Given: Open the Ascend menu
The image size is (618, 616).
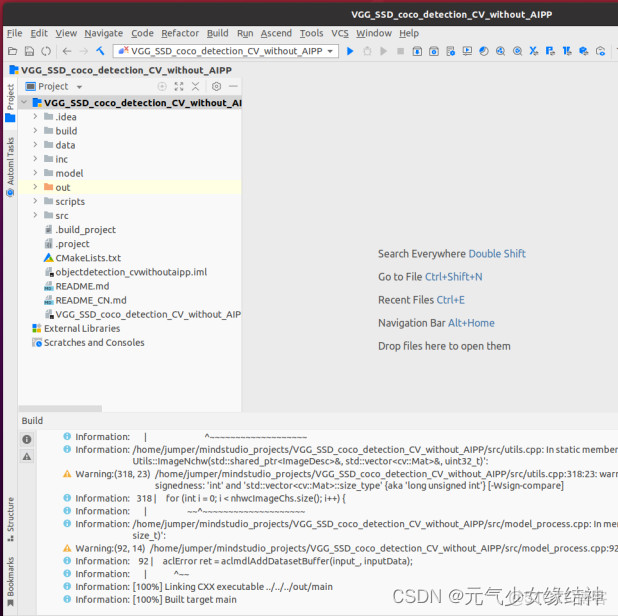Looking at the screenshot, I should (x=276, y=33).
